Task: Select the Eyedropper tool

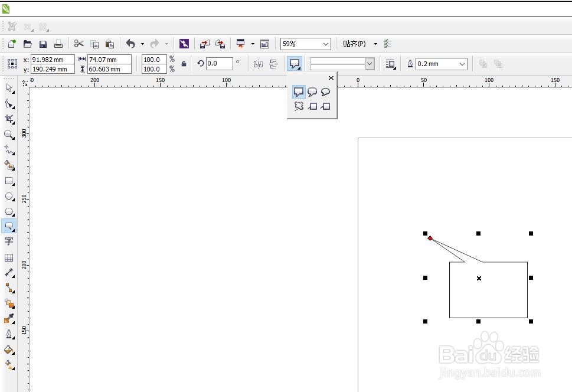Action: pos(9,319)
